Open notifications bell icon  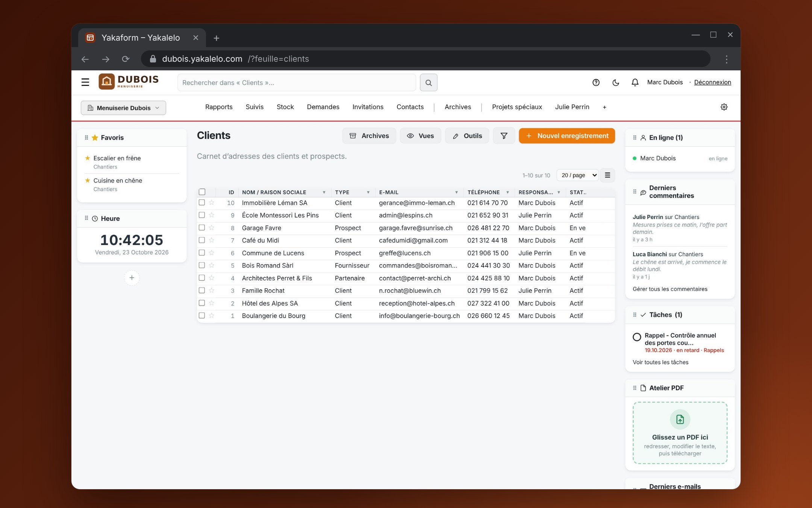pos(635,82)
